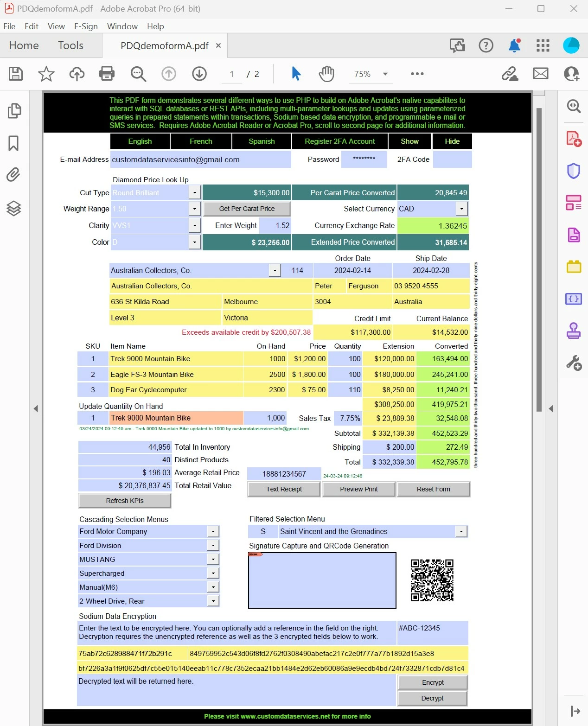Open Saint Vincent and the Grenadines dropdown
Viewport: 588px width, 726px height.
(461, 532)
